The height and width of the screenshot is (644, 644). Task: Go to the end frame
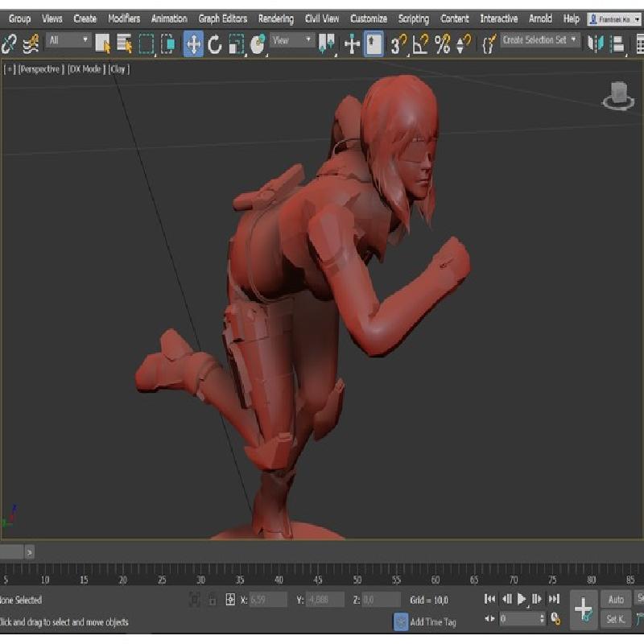coord(554,599)
